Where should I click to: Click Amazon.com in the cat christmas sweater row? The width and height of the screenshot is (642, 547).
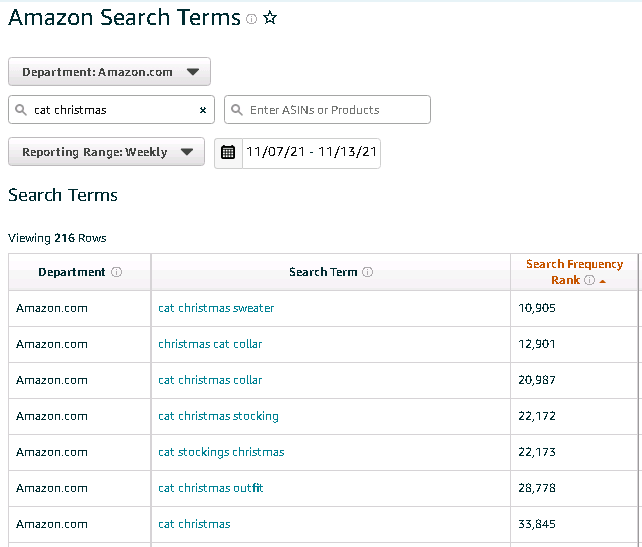pos(52,308)
